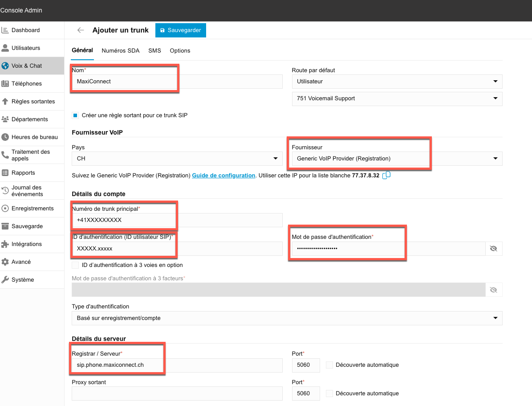The height and width of the screenshot is (406, 532).
Task: Enable ID d'authentification à 3 voies option
Action: (x=75, y=265)
